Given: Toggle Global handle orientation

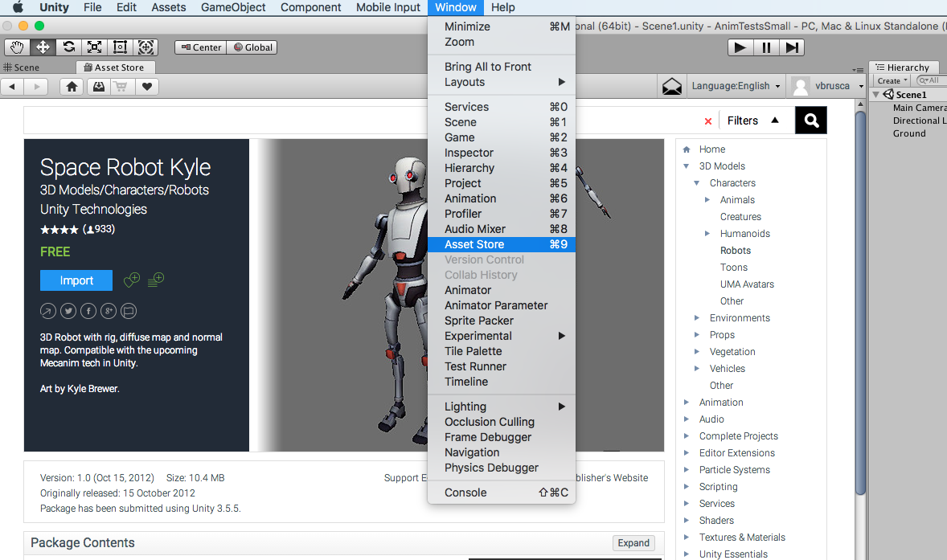Looking at the screenshot, I should coord(252,47).
